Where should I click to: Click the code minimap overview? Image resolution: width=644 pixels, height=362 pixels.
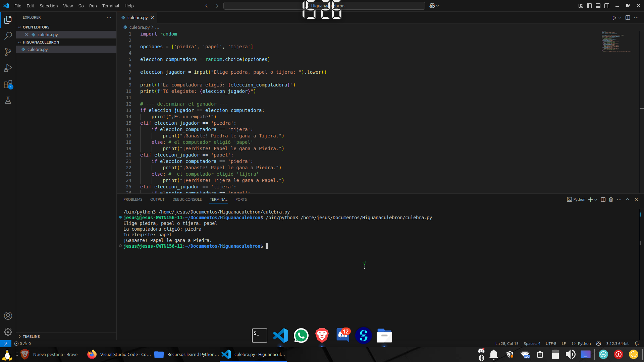tap(616, 42)
